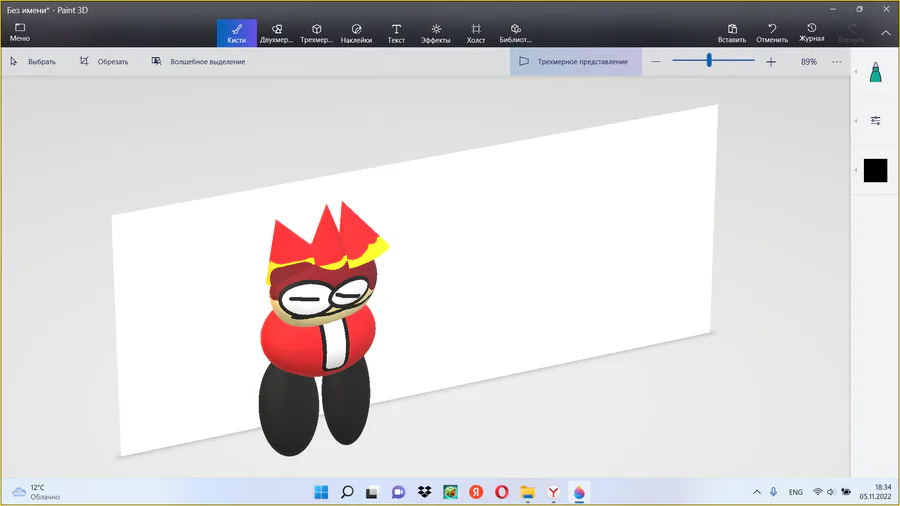Open the Task View taskbar icon

(373, 492)
